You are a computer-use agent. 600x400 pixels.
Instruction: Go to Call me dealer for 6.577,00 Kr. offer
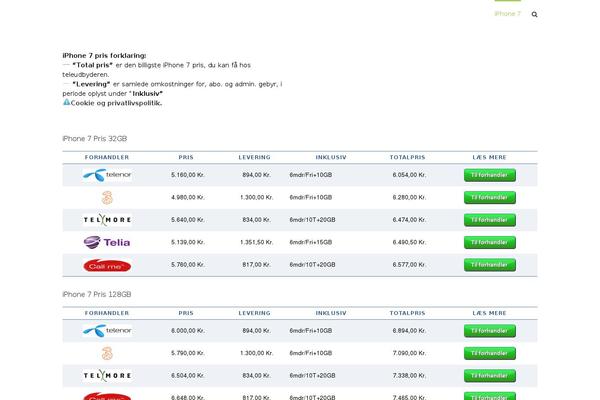click(x=490, y=265)
